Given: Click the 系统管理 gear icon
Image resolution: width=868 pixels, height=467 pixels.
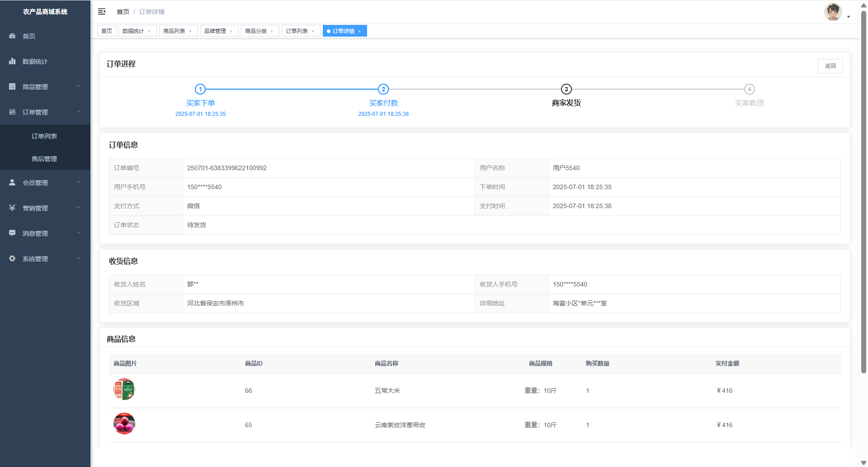Looking at the screenshot, I should pyautogui.click(x=12, y=258).
